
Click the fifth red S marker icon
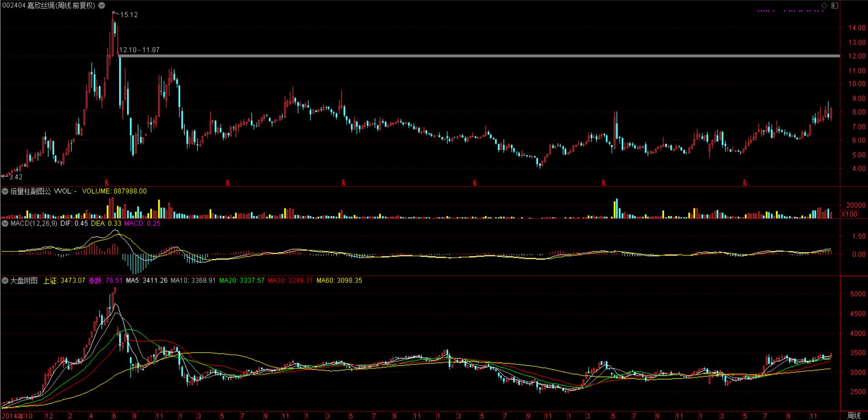tap(604, 183)
